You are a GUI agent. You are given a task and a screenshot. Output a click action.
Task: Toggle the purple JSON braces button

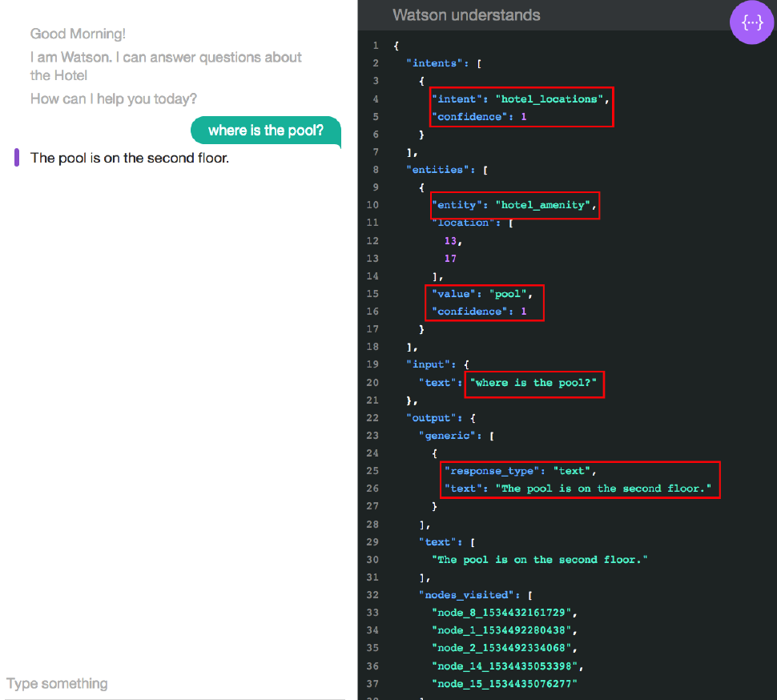tap(751, 22)
